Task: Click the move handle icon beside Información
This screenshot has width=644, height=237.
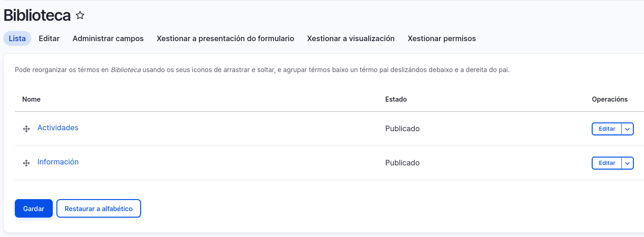Action: click(x=26, y=163)
